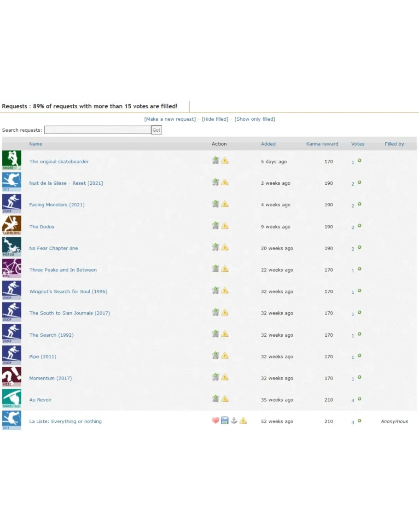Sort requests by Name column
Image resolution: width=419 pixels, height=532 pixels.
click(35, 144)
